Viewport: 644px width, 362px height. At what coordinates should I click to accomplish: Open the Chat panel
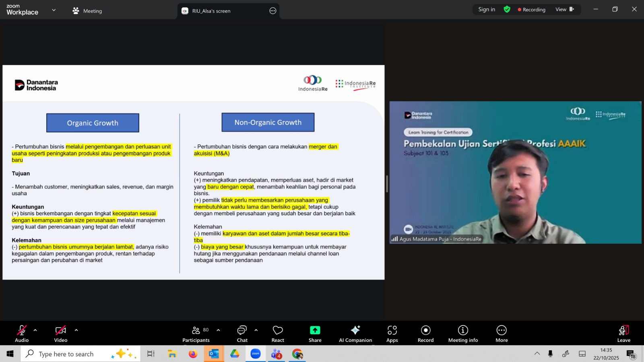(242, 334)
